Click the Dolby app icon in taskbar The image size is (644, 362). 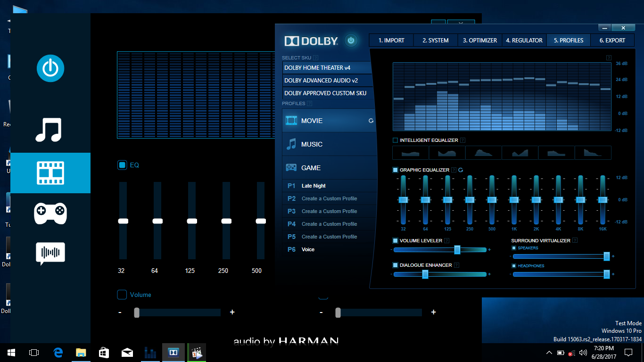[x=173, y=352]
